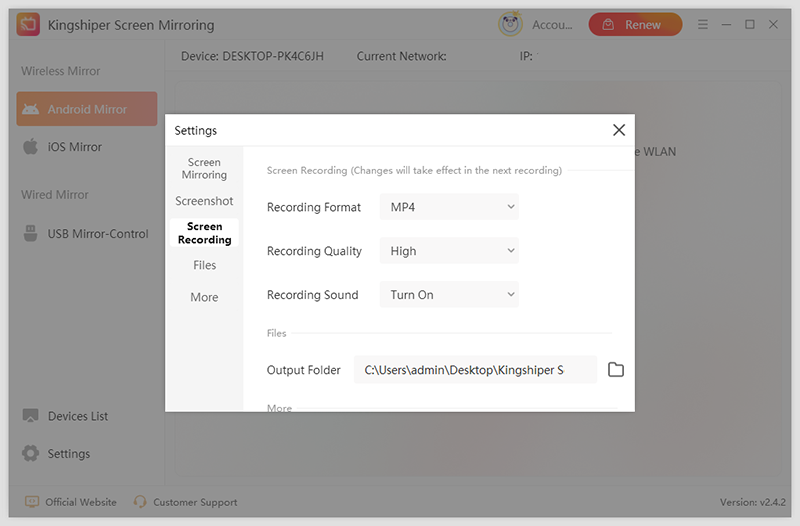Open the Recording Sound Turn On dropdown

tap(449, 294)
